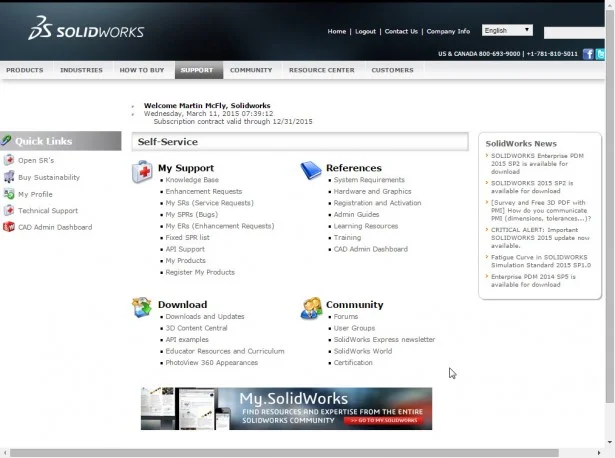Click the Community people icon
Image resolution: width=615 pixels, height=458 pixels.
pos(310,306)
